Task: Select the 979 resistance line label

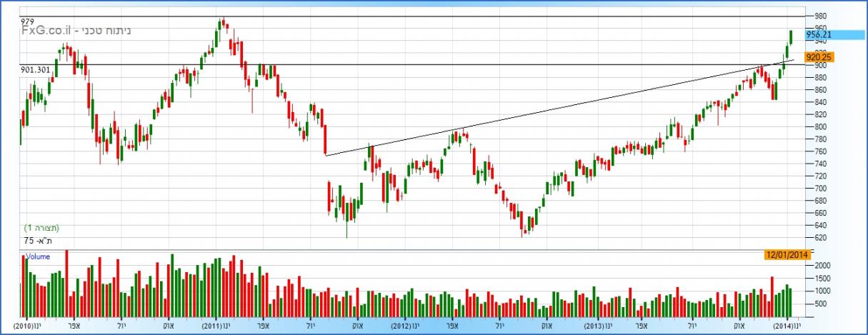Action: [x=28, y=22]
